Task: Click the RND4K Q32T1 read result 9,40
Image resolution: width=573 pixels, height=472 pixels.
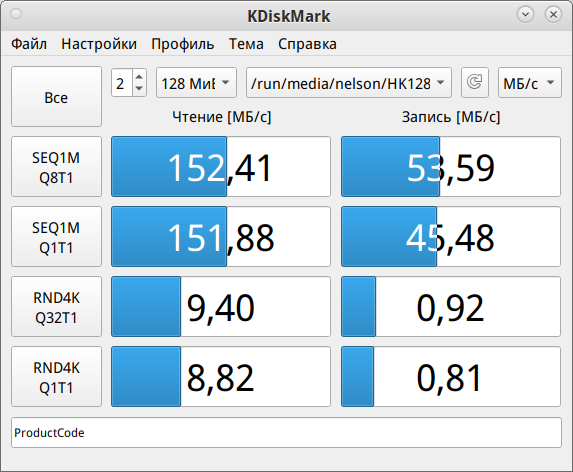Action: tap(221, 307)
